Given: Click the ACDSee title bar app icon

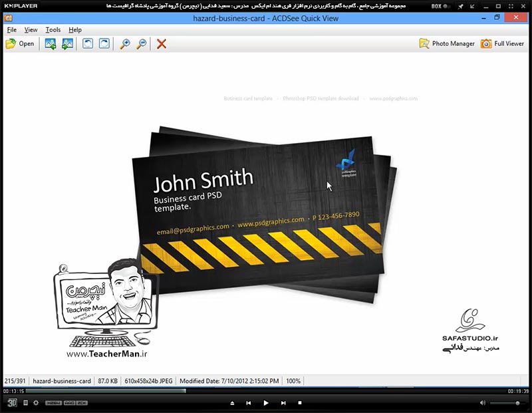Looking at the screenshot, I should point(8,18).
